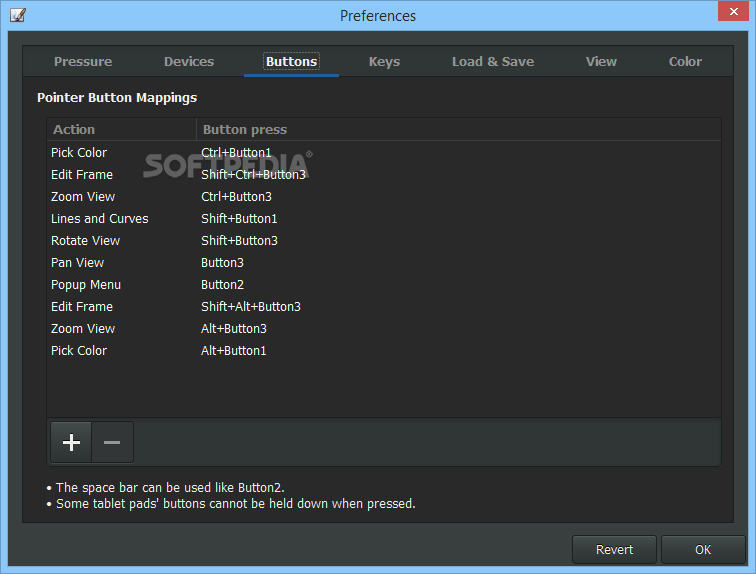This screenshot has width=756, height=574.
Task: Go to the Keys tab
Action: click(384, 62)
